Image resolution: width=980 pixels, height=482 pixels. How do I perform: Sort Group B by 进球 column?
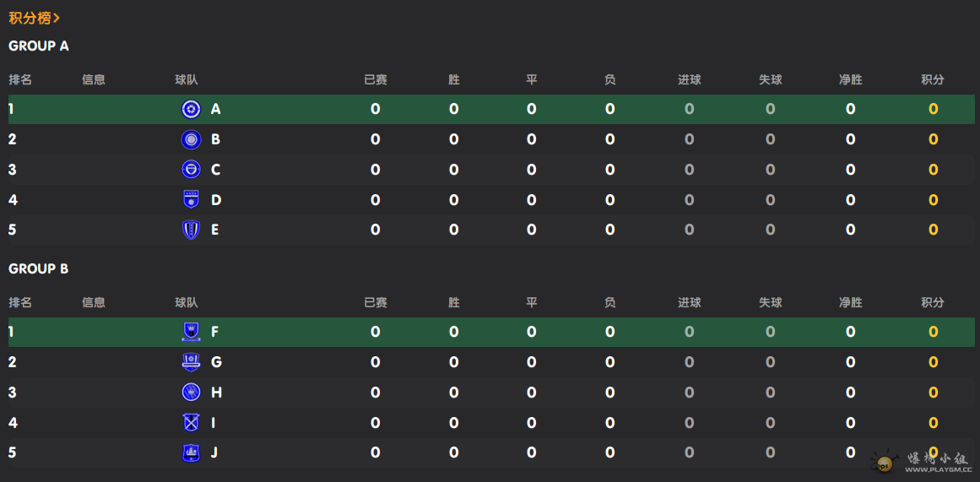coord(689,303)
